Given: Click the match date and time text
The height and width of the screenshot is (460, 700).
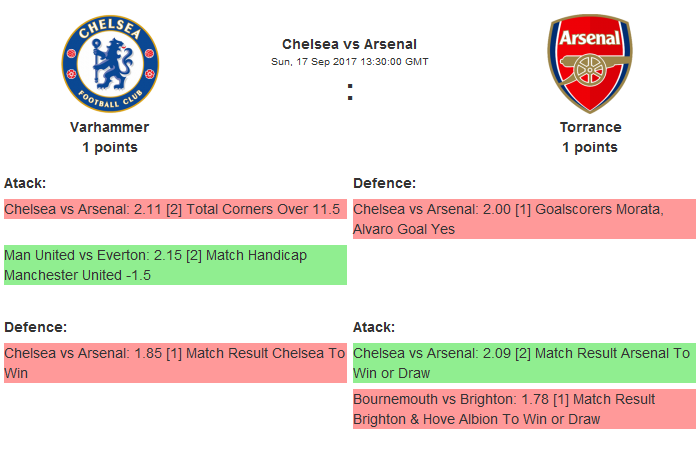Looking at the screenshot, I should pyautogui.click(x=349, y=61).
